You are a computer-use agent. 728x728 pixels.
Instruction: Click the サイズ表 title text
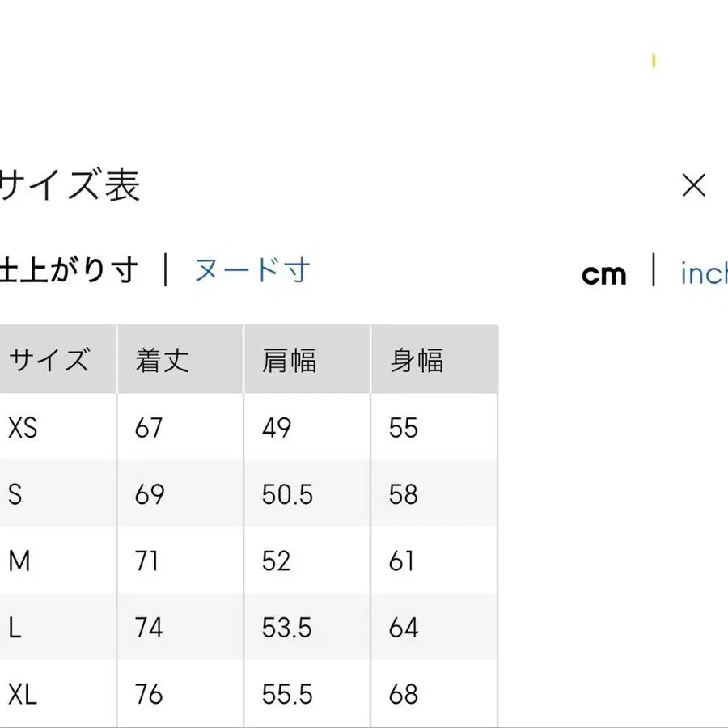tap(69, 186)
